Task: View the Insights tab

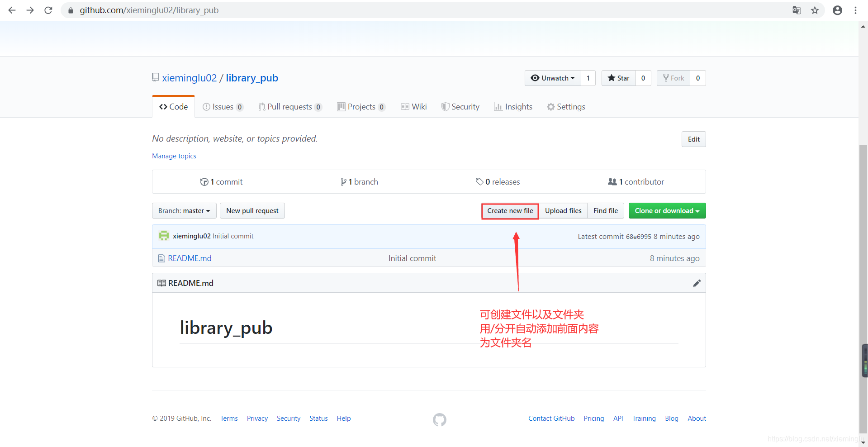Action: tap(513, 107)
